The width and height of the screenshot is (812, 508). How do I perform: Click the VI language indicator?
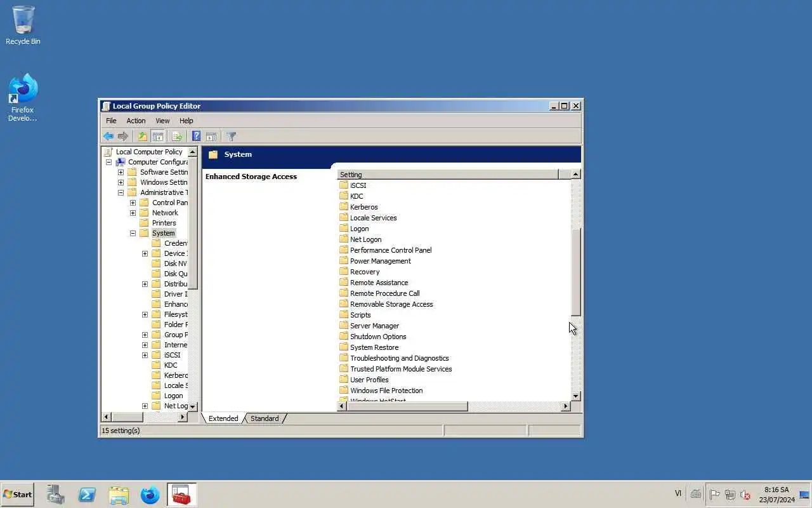[x=678, y=493]
